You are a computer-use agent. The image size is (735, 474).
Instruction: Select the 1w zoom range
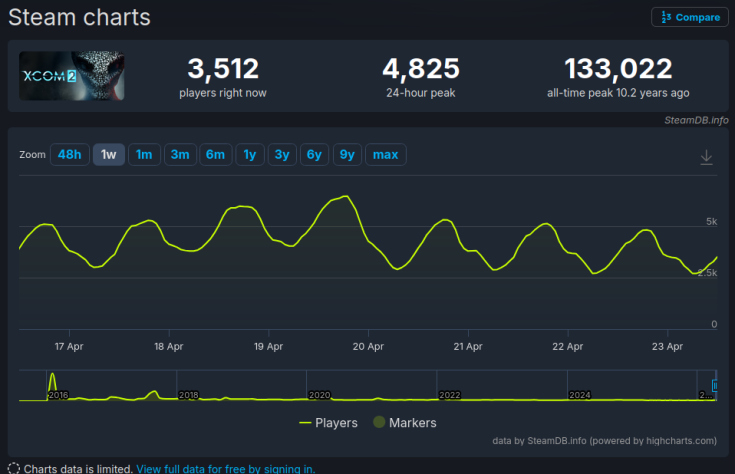click(x=109, y=154)
